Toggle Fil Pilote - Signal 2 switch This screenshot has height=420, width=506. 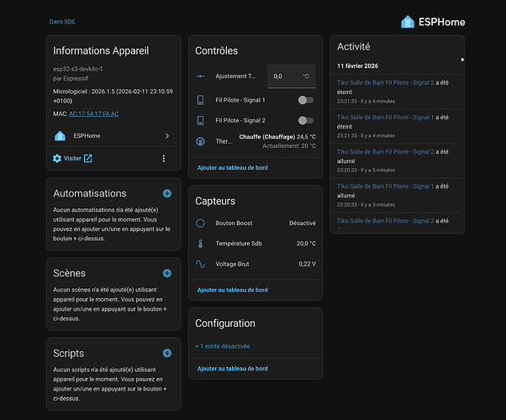(306, 121)
